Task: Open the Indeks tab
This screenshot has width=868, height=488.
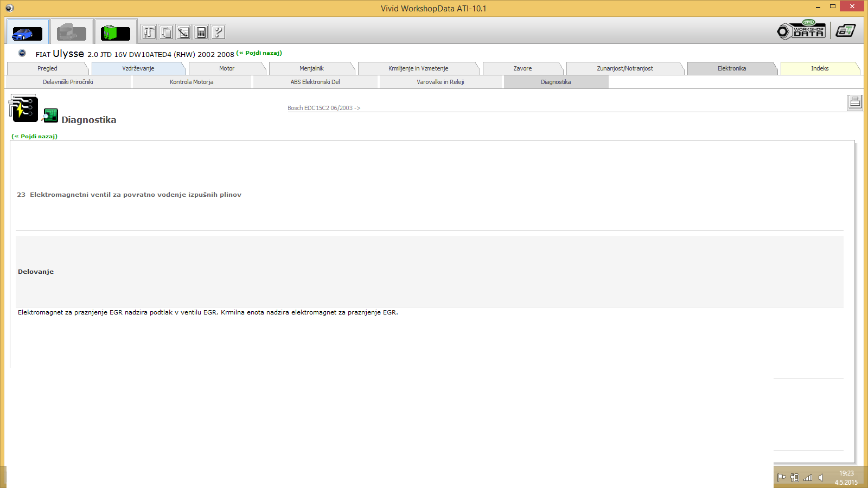Action: coord(820,68)
